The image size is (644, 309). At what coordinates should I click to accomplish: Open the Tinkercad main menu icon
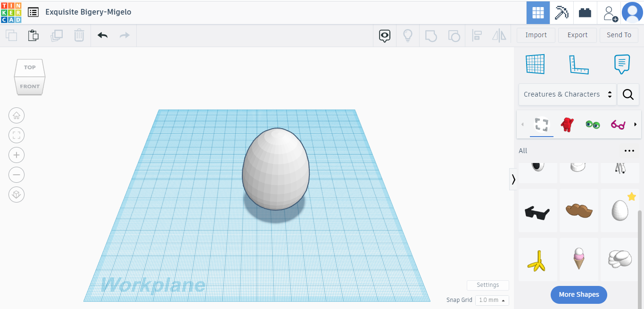click(33, 12)
